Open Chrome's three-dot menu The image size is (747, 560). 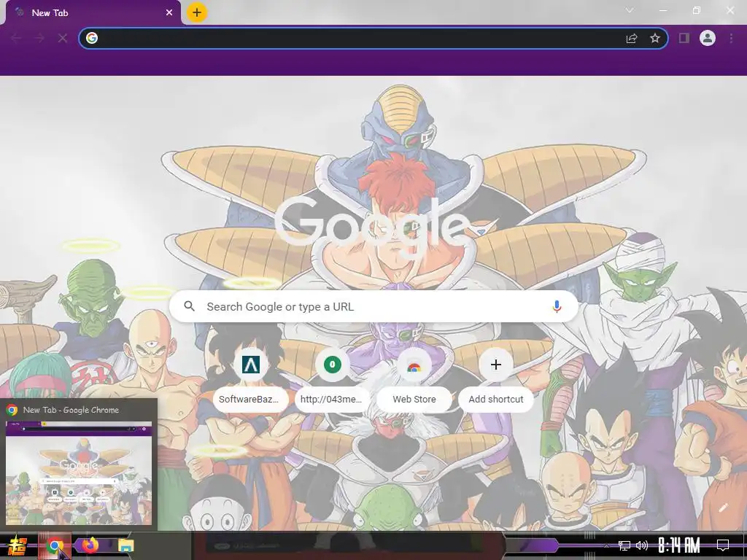pyautogui.click(x=731, y=38)
